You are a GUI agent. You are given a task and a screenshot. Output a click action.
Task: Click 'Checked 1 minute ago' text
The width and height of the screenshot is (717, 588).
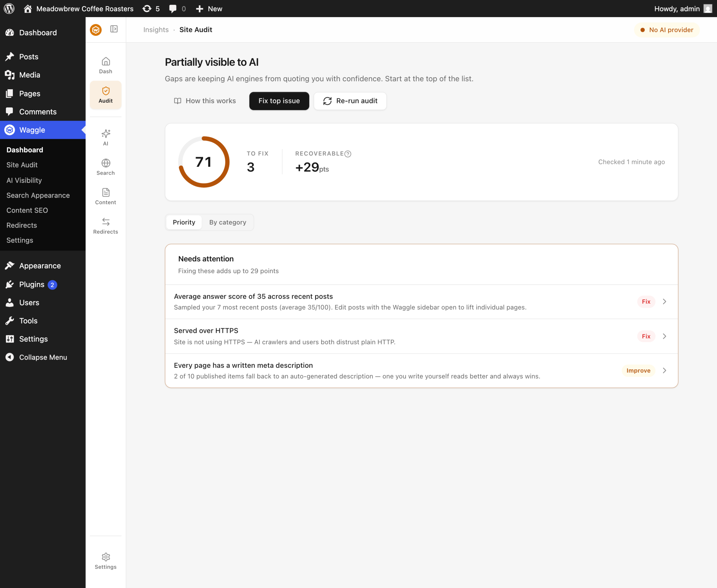[x=632, y=162]
